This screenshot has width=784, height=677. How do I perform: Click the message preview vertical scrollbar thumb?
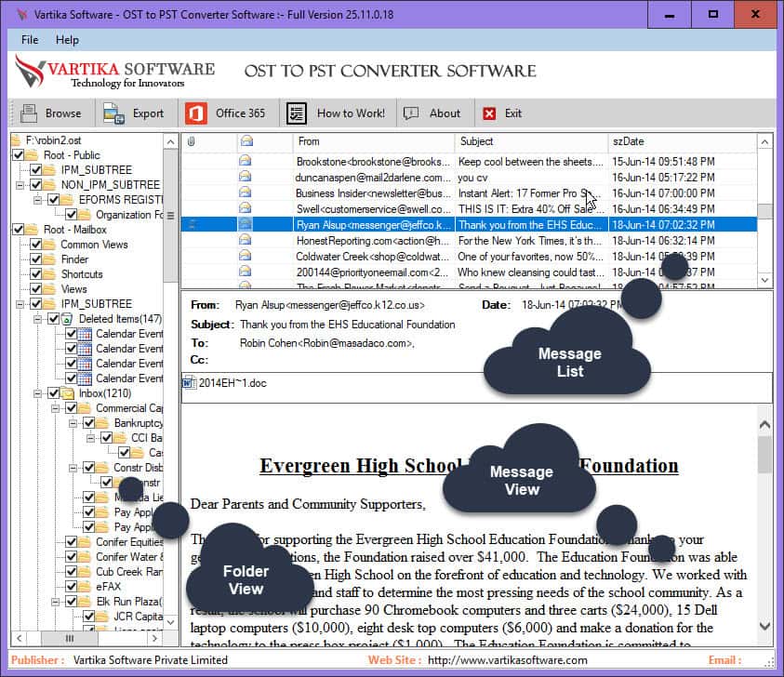coord(764,455)
